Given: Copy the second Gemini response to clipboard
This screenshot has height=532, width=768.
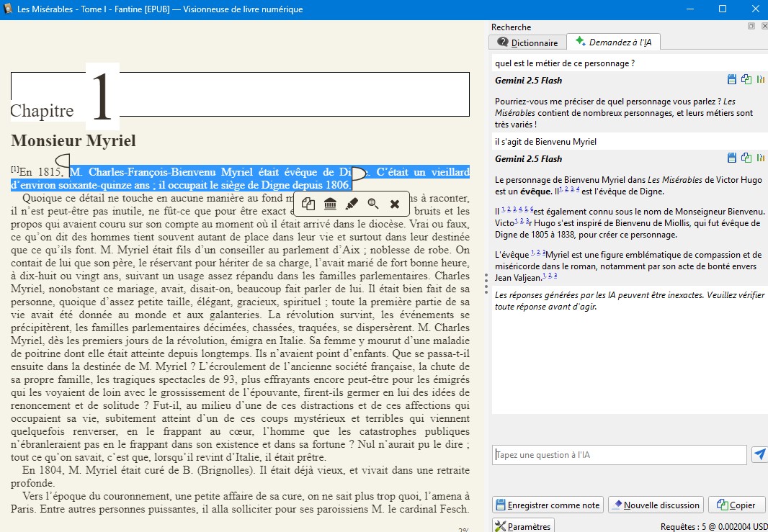Looking at the screenshot, I should click(746, 158).
